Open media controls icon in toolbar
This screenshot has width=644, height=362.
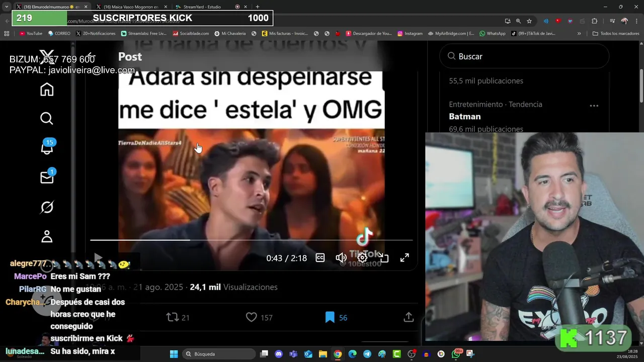coord(612,21)
